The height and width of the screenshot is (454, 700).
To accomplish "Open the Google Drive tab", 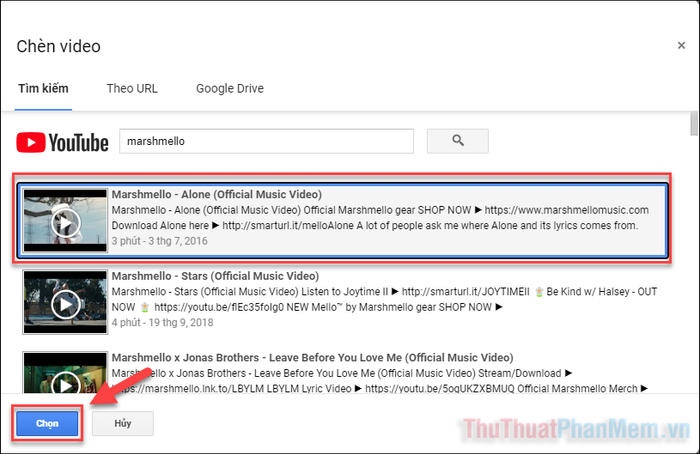I will (x=230, y=88).
